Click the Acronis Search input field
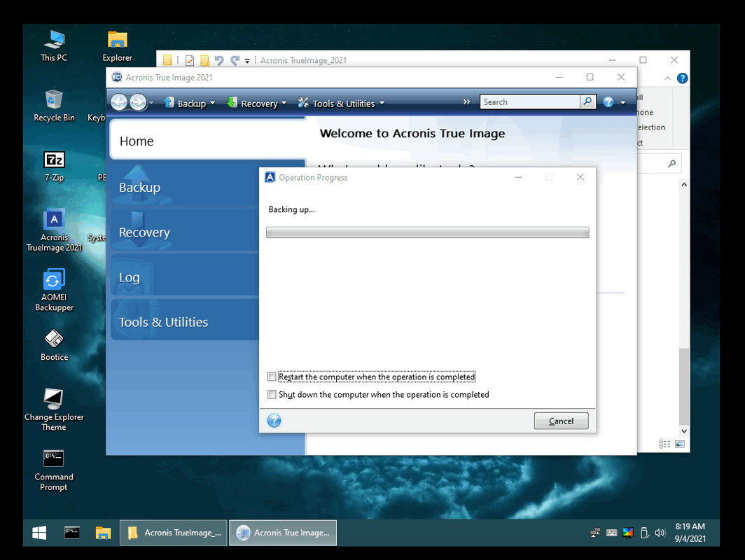Image resolution: width=745 pixels, height=560 pixels. 530,101
